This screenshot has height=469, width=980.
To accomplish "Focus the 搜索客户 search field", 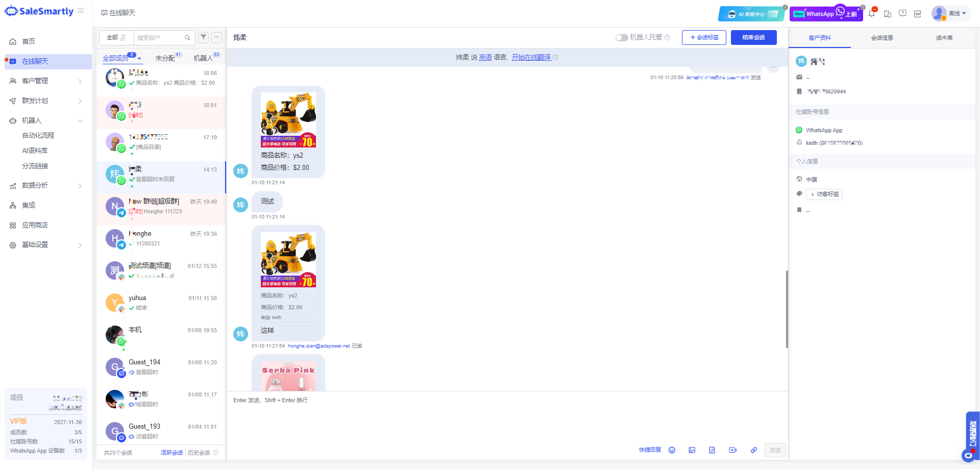I will (160, 37).
